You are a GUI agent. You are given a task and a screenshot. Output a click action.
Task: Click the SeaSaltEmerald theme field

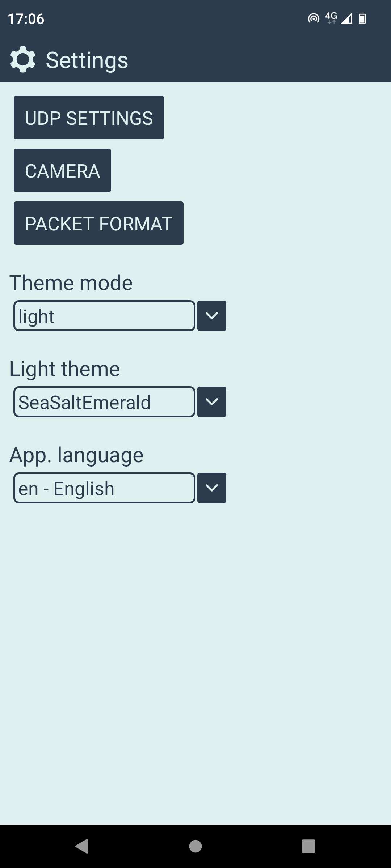click(104, 402)
